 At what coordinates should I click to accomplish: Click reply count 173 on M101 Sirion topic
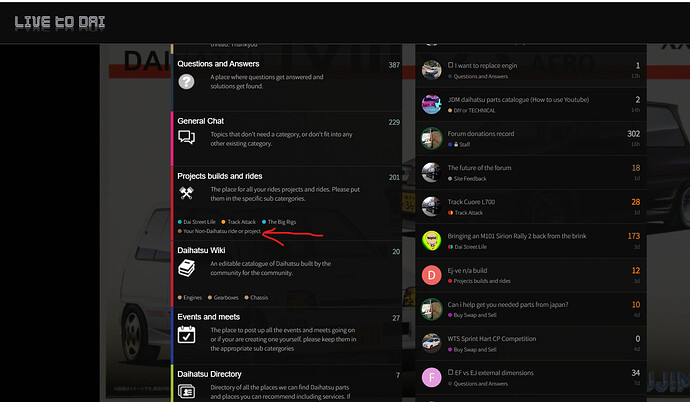point(634,236)
